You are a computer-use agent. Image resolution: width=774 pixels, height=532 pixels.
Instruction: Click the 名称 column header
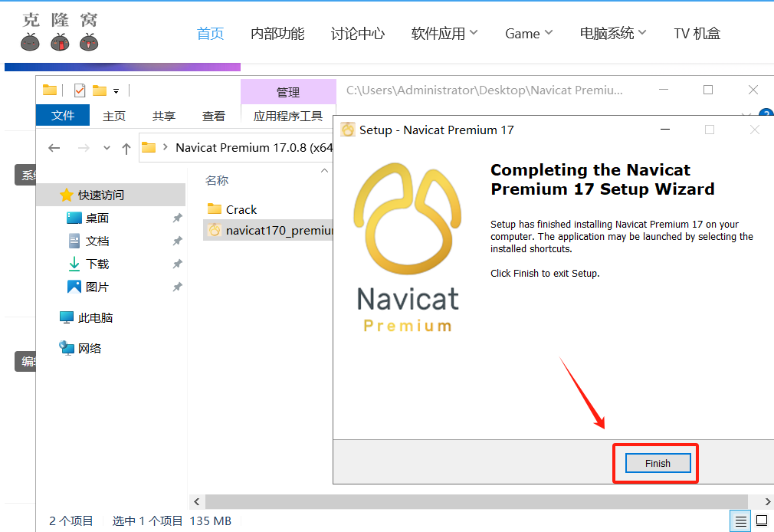pyautogui.click(x=217, y=180)
